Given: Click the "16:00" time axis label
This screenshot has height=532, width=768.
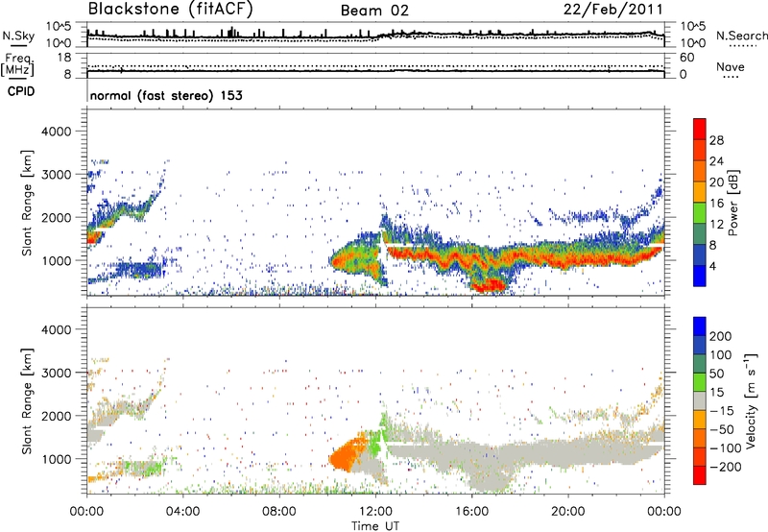Looking at the screenshot, I should tap(471, 512).
